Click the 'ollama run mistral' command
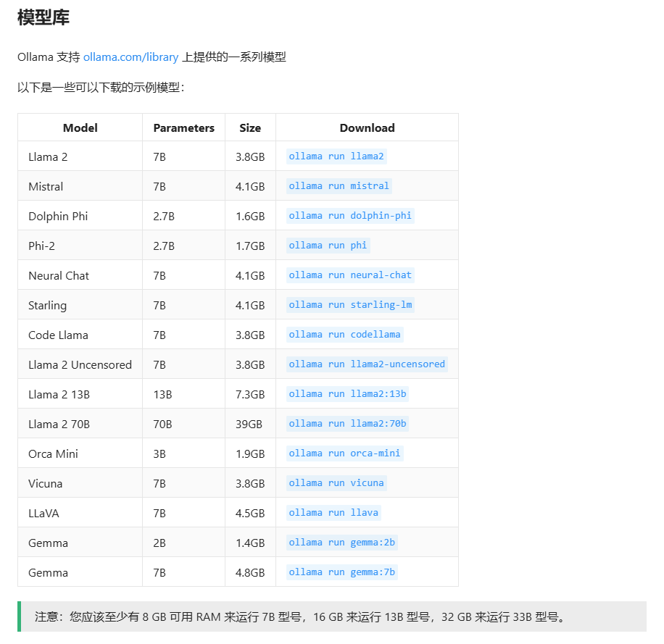The width and height of the screenshot is (664, 644). [x=339, y=186]
